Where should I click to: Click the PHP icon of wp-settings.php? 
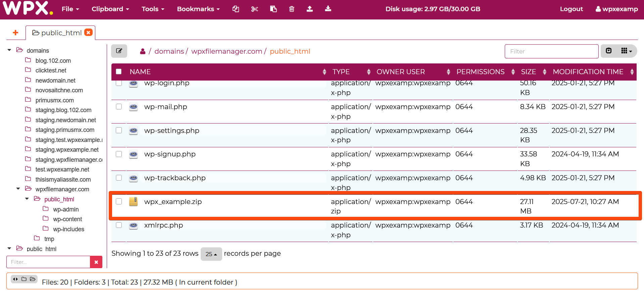(134, 130)
